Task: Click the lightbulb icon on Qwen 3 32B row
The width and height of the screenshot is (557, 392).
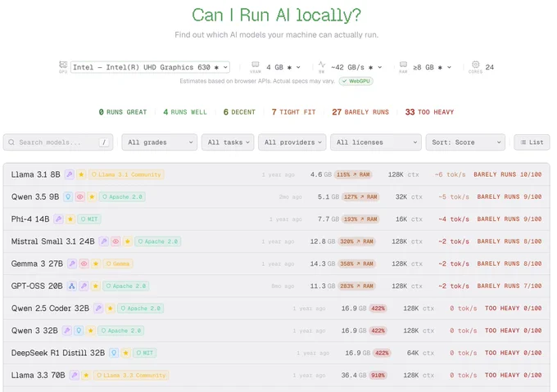Action: click(79, 331)
